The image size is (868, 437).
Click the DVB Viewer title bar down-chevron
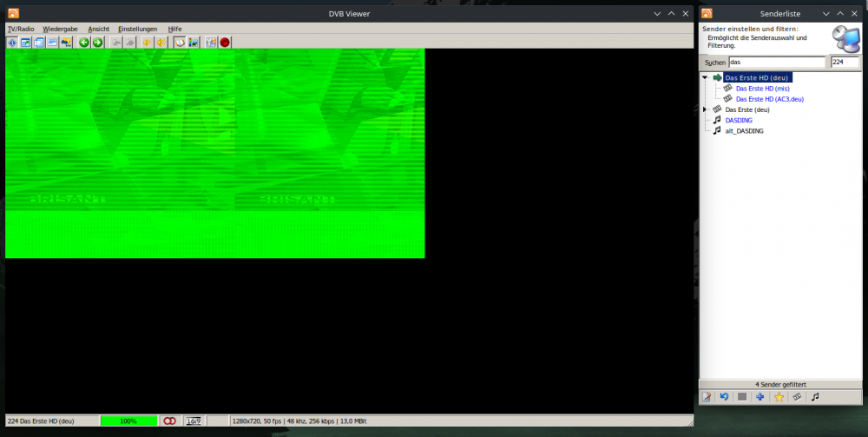tap(657, 14)
